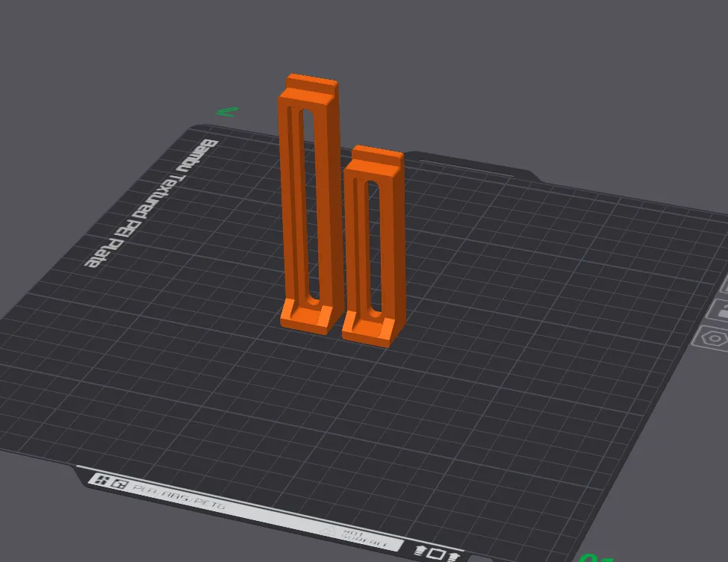Click the hot surface warning triangle

[329, 530]
